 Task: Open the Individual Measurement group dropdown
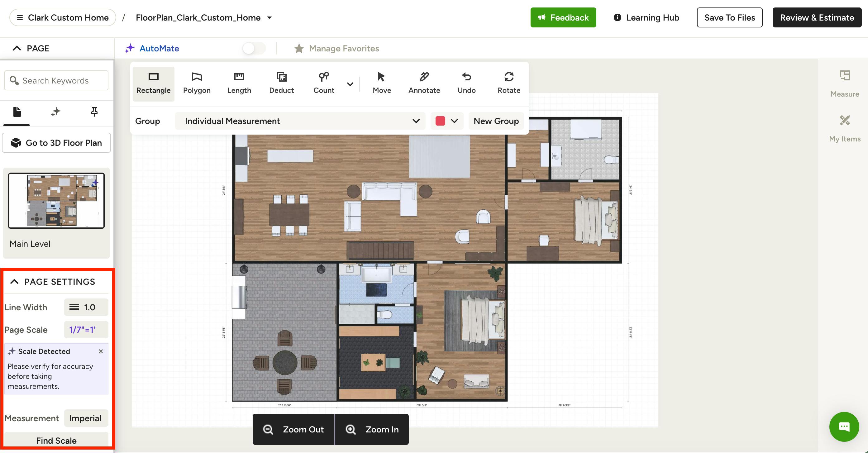(300, 121)
